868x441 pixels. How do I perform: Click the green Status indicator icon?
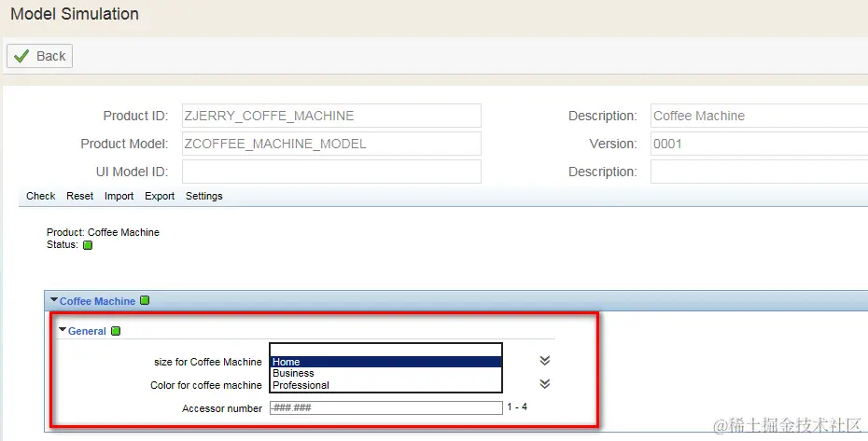88,245
